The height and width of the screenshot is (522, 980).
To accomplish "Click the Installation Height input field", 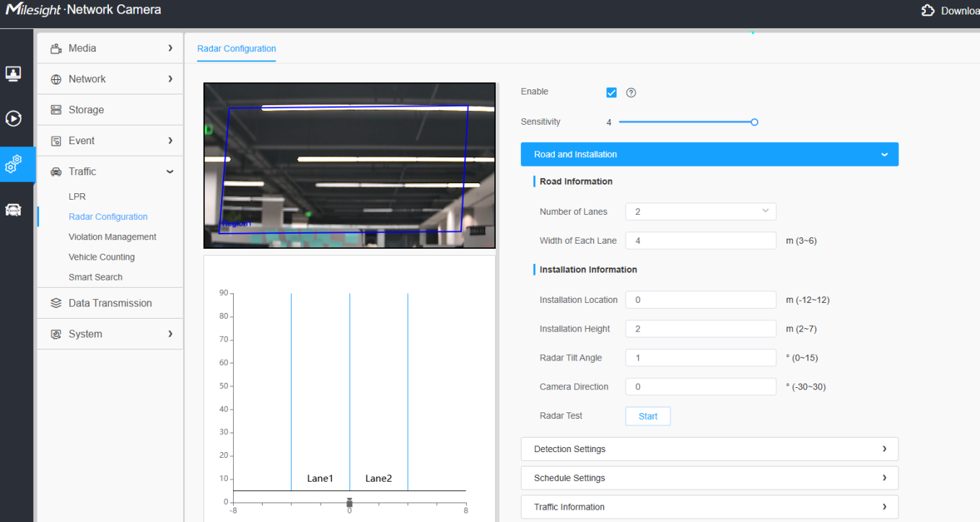I will tap(701, 329).
